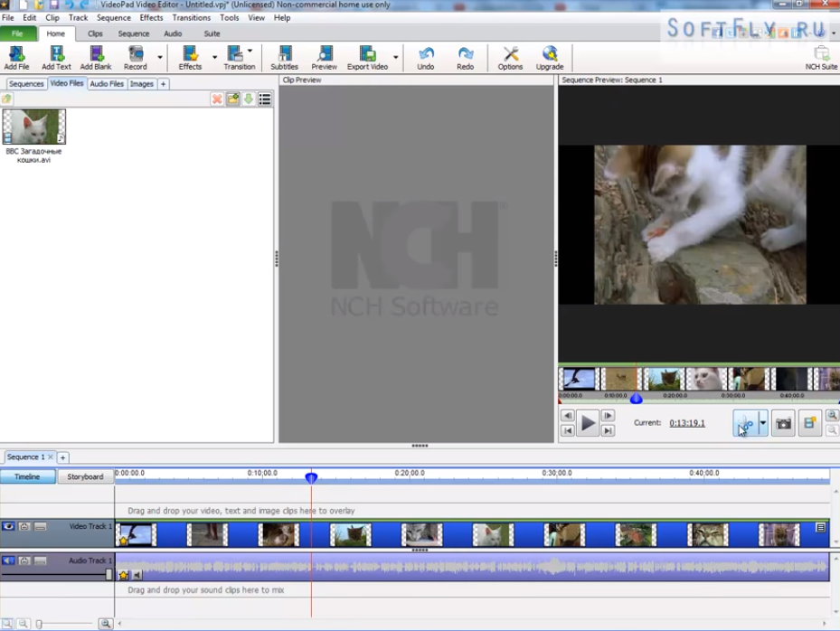Click the Preview toolbar icon
Screen dimensions: 840x631
324,58
